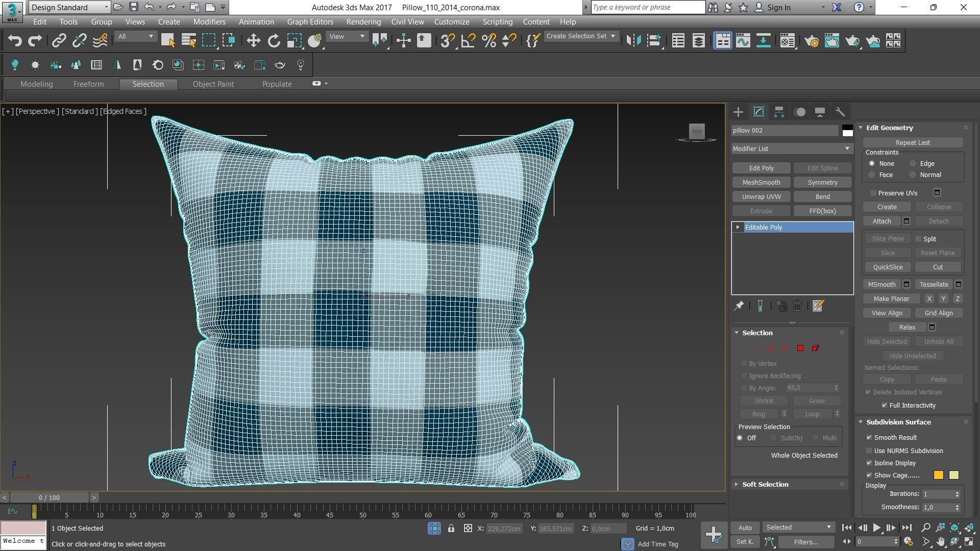Click the Repeat Last button
Image resolution: width=980 pixels, height=551 pixels.
tap(913, 143)
